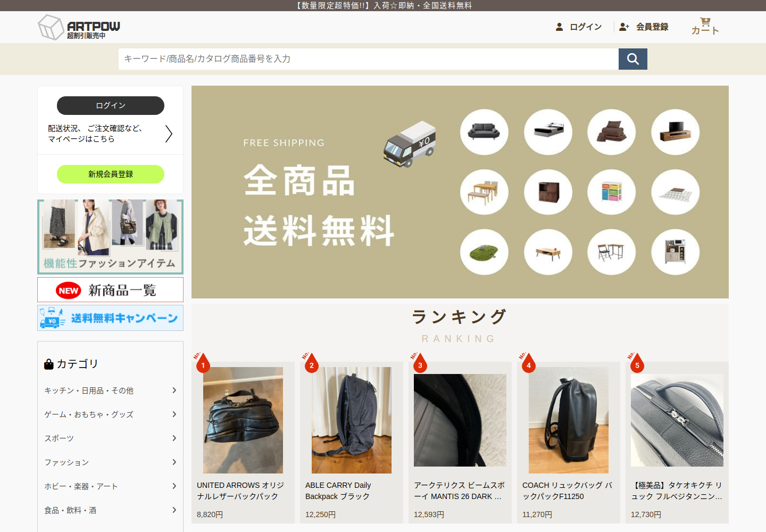
Task: Open My Page arrow next to 配送状況
Action: tap(169, 134)
